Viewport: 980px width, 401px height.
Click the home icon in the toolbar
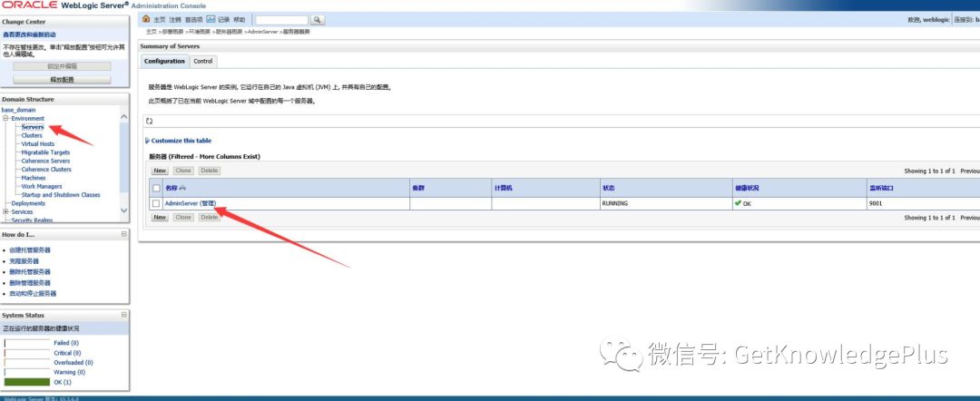click(x=146, y=19)
